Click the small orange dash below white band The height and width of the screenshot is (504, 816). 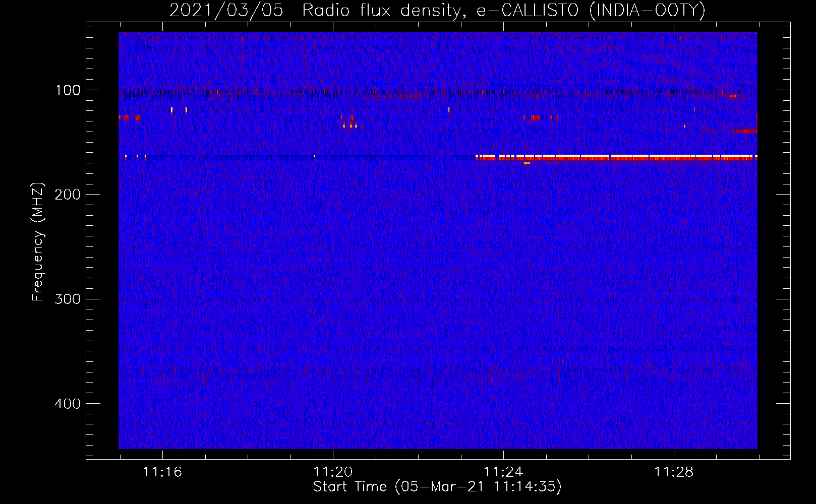click(527, 163)
